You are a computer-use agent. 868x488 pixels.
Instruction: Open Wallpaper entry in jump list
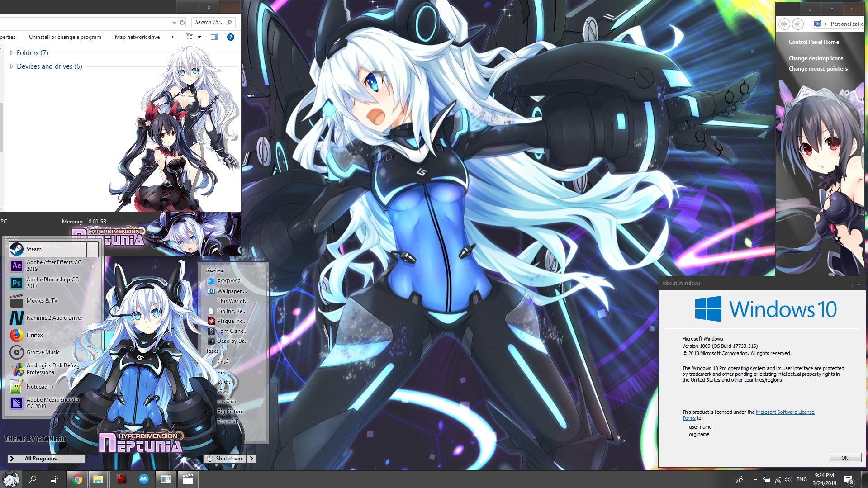click(228, 291)
